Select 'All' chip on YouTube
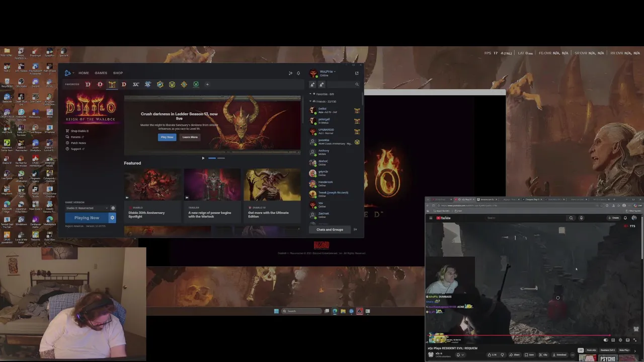Viewport: 644px width, 362px height. tap(581, 350)
